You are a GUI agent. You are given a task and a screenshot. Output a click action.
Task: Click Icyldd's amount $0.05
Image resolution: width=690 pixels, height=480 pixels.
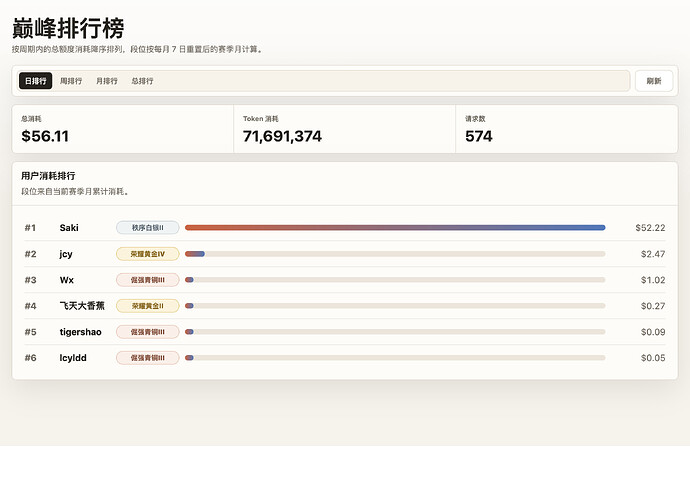click(x=653, y=358)
